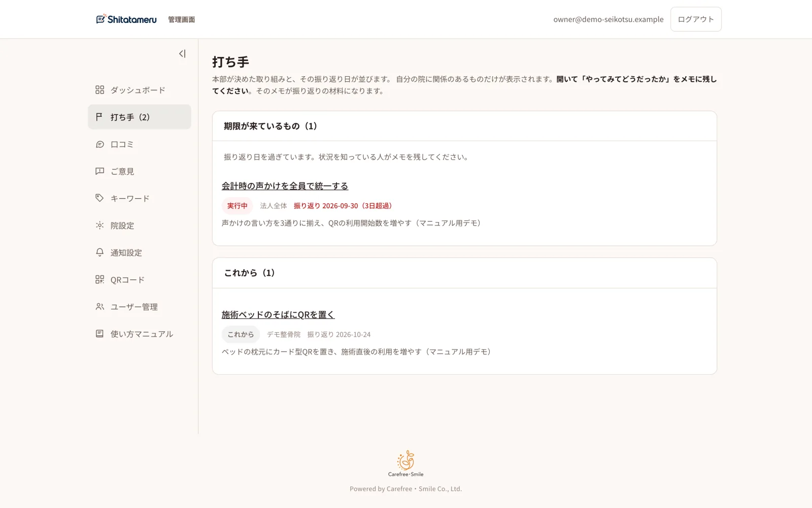Click the デモ整骨院 scope label

284,334
